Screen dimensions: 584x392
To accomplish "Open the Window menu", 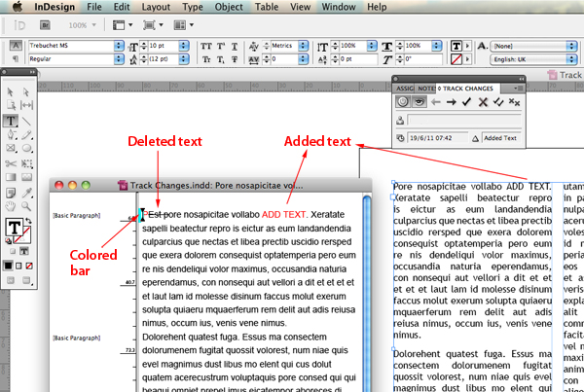I will pyautogui.click(x=339, y=7).
